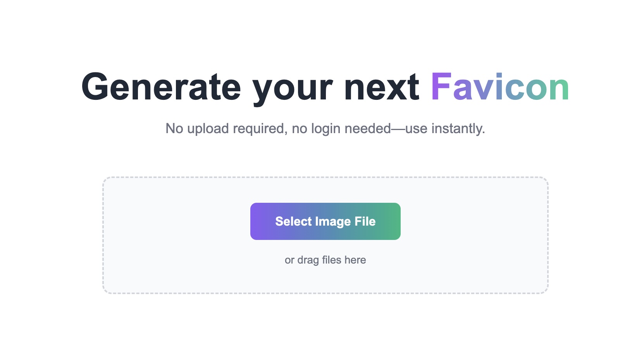Click the "use instantly" phrase in subtitle

445,128
